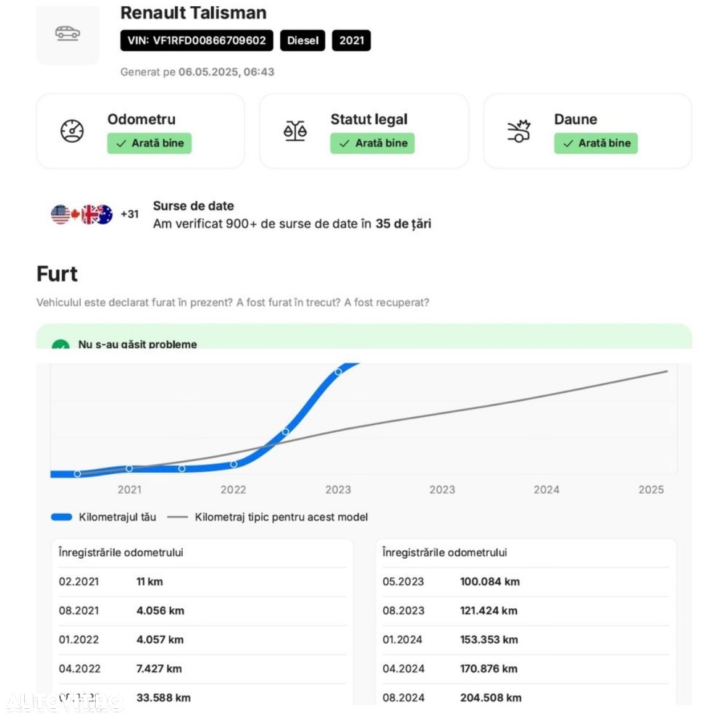Click the +31 countries counter

(x=130, y=214)
